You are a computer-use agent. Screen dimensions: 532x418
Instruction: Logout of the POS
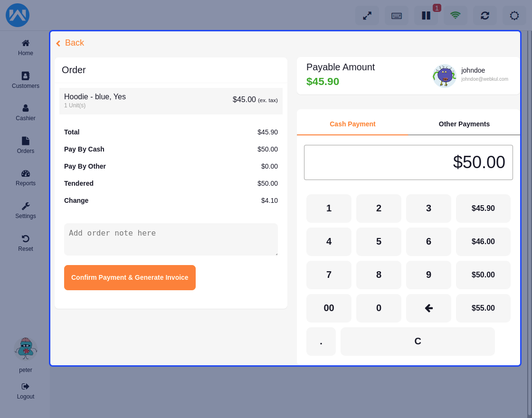point(25,390)
